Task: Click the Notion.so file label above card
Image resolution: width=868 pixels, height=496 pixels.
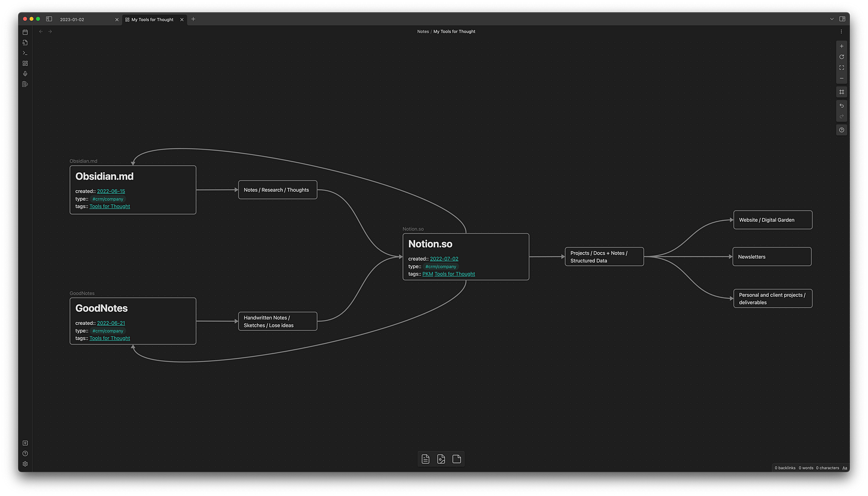Action: pyautogui.click(x=413, y=229)
